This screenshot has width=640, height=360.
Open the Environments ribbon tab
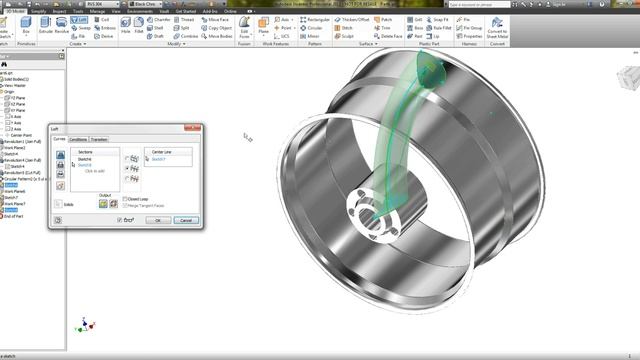(x=140, y=11)
